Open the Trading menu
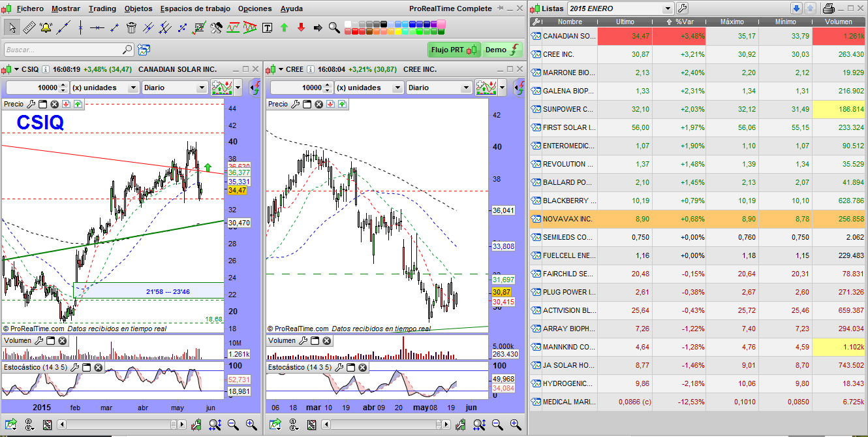This screenshot has height=437, width=868. tap(102, 8)
